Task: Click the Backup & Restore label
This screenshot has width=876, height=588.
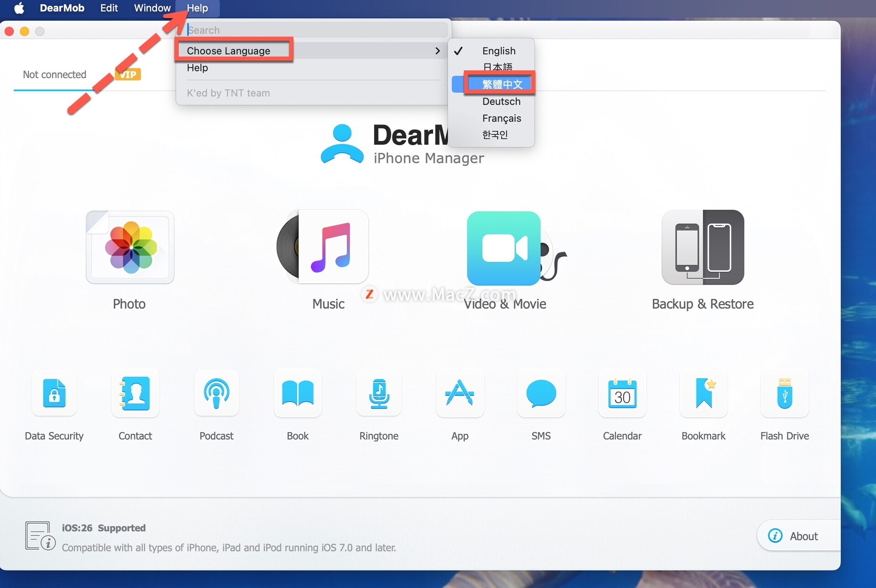Action: (703, 304)
